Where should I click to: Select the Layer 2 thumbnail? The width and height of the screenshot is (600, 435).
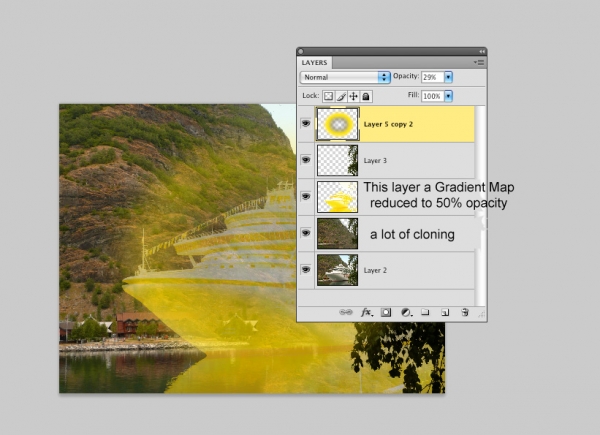coord(338,270)
